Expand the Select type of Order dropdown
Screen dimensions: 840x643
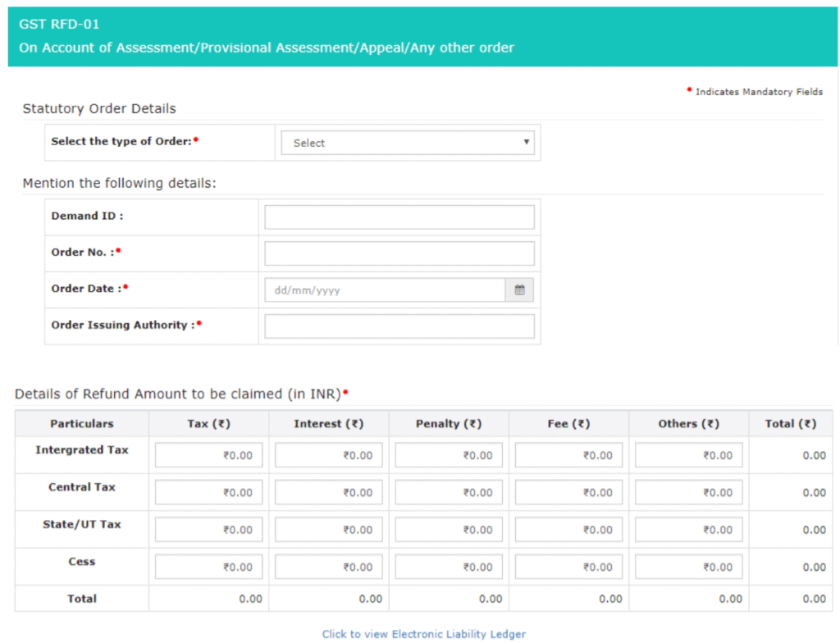pos(408,143)
